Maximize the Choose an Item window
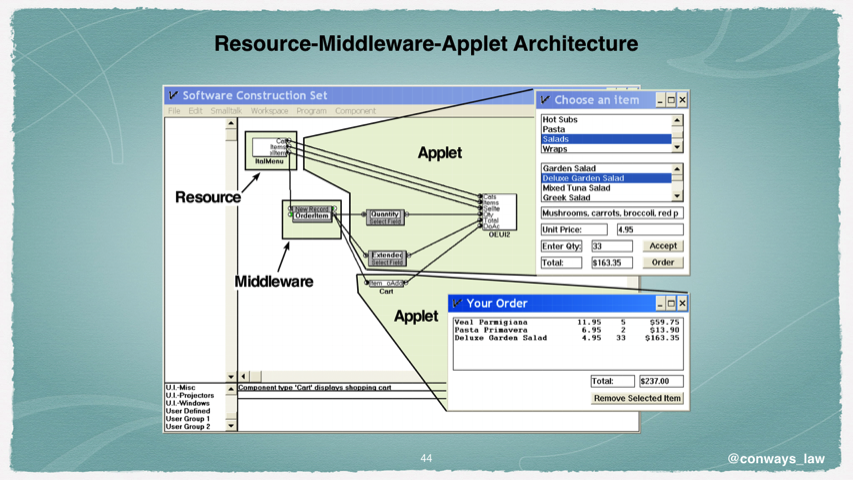The width and height of the screenshot is (853, 480). (x=671, y=100)
